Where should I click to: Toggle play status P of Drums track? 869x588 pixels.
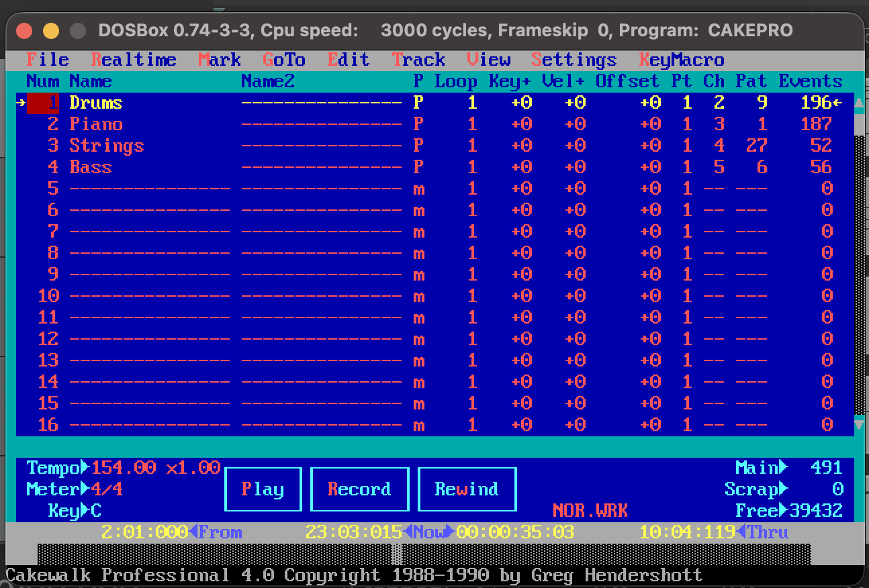tap(418, 103)
